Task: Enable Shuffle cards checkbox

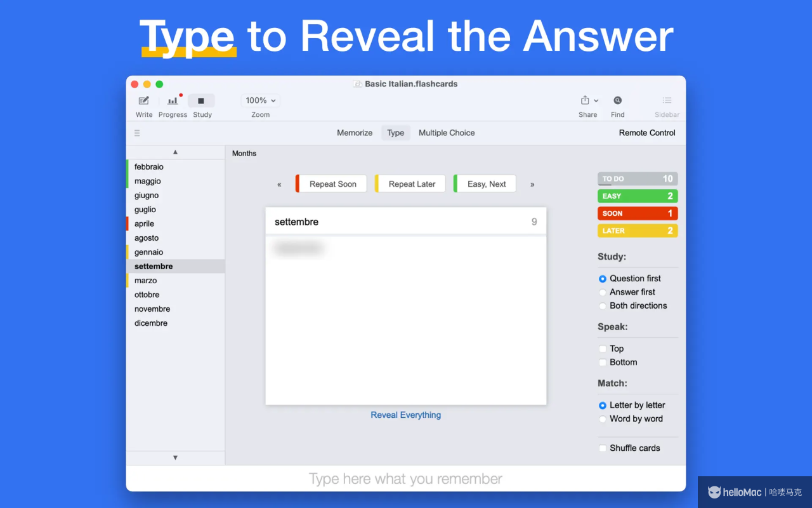Action: (x=603, y=448)
